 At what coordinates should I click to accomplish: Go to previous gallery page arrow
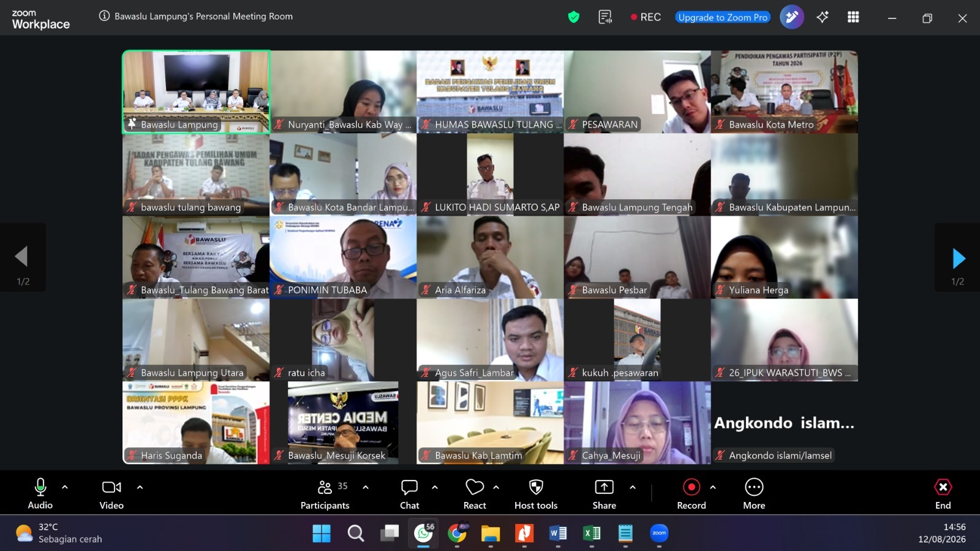tap(23, 258)
